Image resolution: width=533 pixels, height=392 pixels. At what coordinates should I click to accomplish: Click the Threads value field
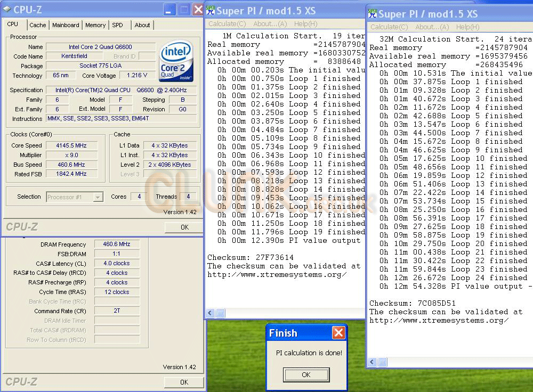[188, 197]
